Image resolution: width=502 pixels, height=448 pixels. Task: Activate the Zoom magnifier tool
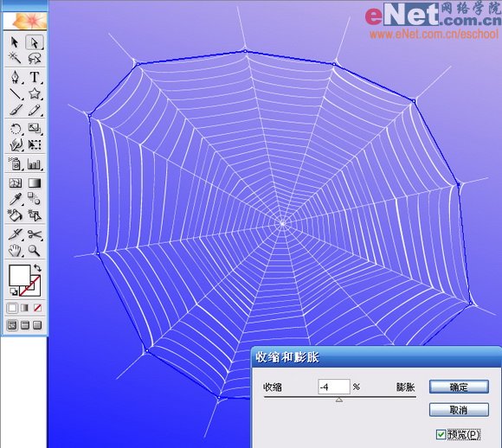pyautogui.click(x=35, y=251)
